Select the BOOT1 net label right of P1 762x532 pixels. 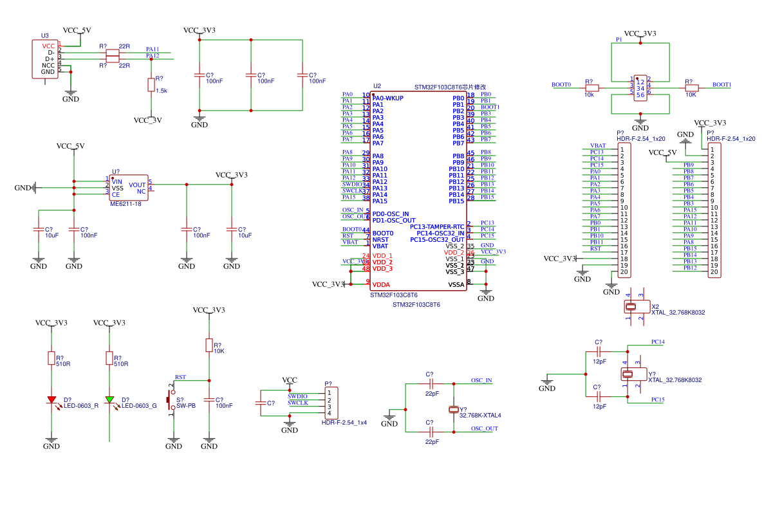(721, 84)
